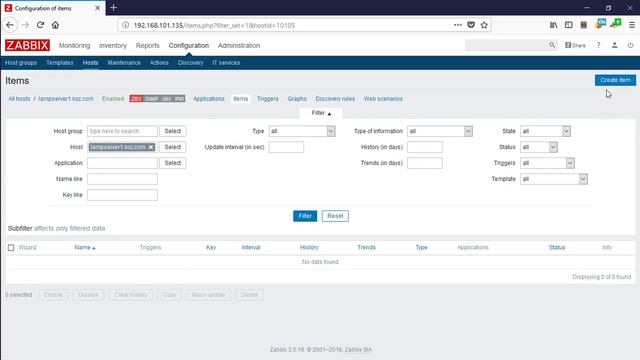Open the lampserver1.koz.com breadcrumb link

(66, 99)
